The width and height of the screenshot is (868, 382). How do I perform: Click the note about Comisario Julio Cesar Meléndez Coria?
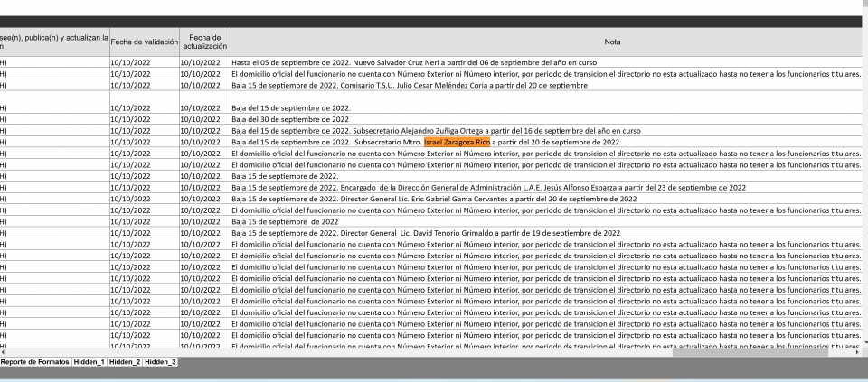[549, 85]
